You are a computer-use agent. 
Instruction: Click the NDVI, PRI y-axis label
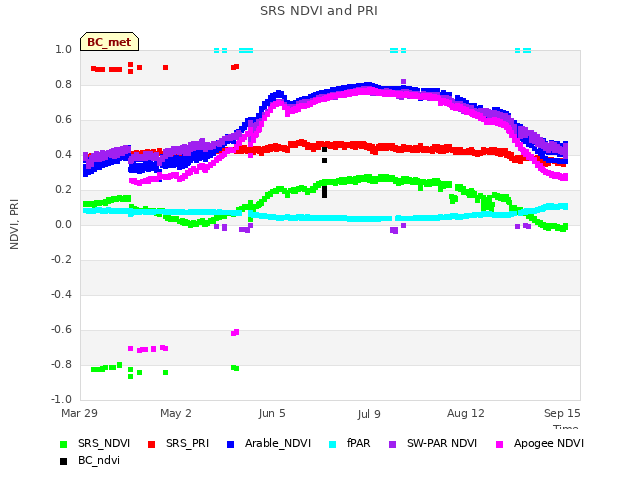pos(14,224)
